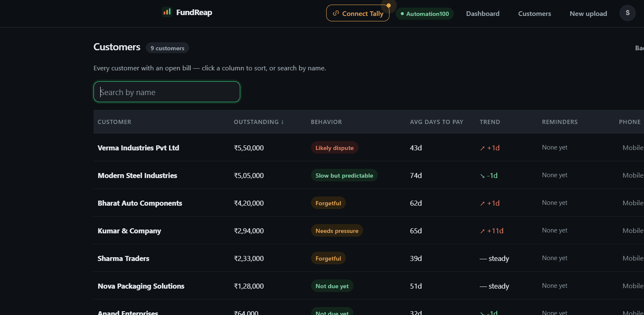
Task: Click the -1d trend for Modern Steel Industries
Action: point(488,176)
